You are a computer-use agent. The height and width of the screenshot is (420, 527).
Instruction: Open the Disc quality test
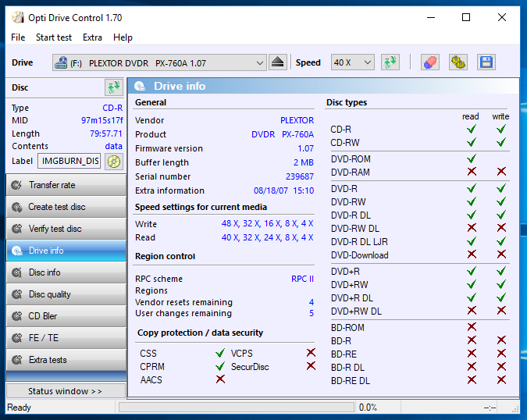pos(66,294)
